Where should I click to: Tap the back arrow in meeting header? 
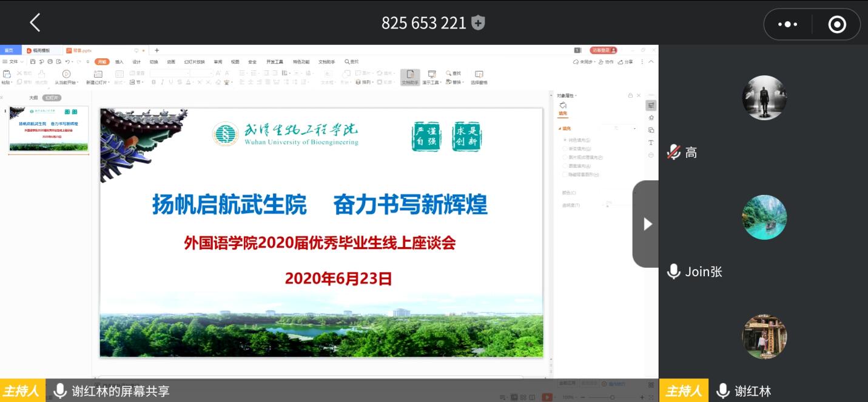click(35, 23)
